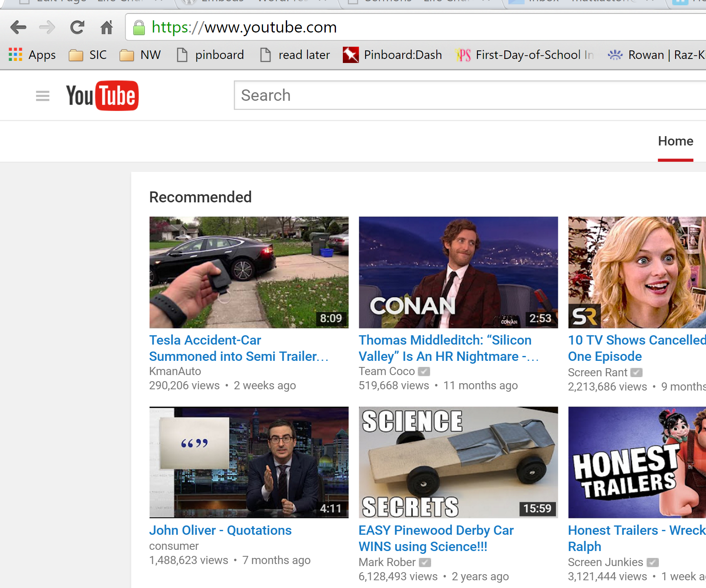The image size is (706, 588).
Task: Play the Honest Trailers thumbnail
Action: (637, 462)
